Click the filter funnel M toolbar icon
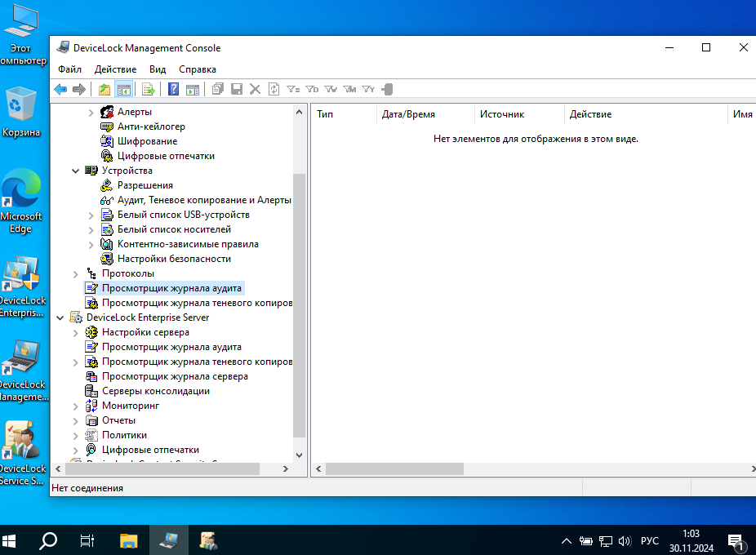The image size is (756, 555). [x=349, y=89]
